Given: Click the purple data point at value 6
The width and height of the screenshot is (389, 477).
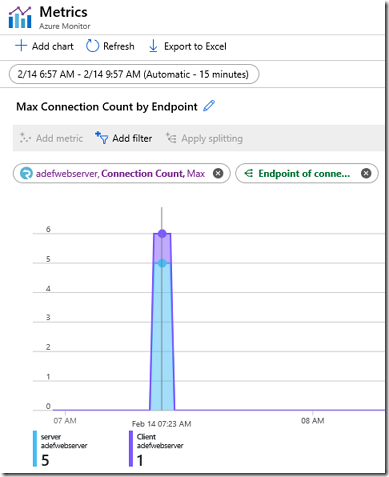Looking at the screenshot, I should tap(162, 234).
